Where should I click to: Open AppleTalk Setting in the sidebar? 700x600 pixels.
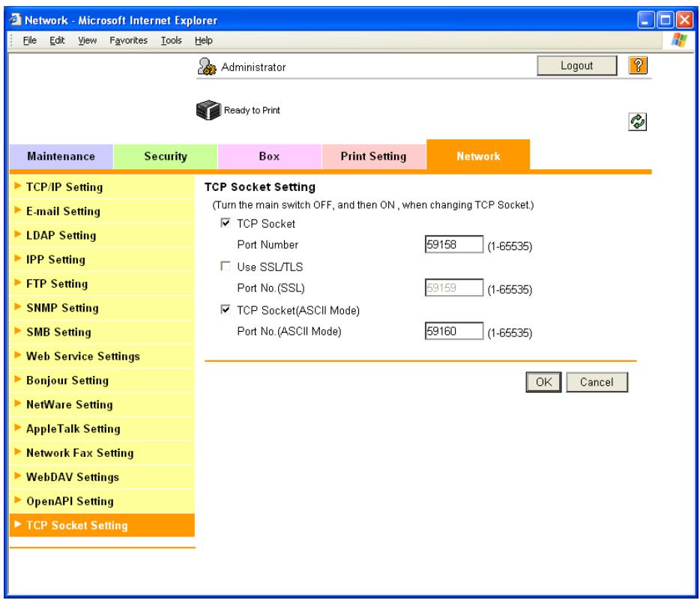[x=102, y=428]
